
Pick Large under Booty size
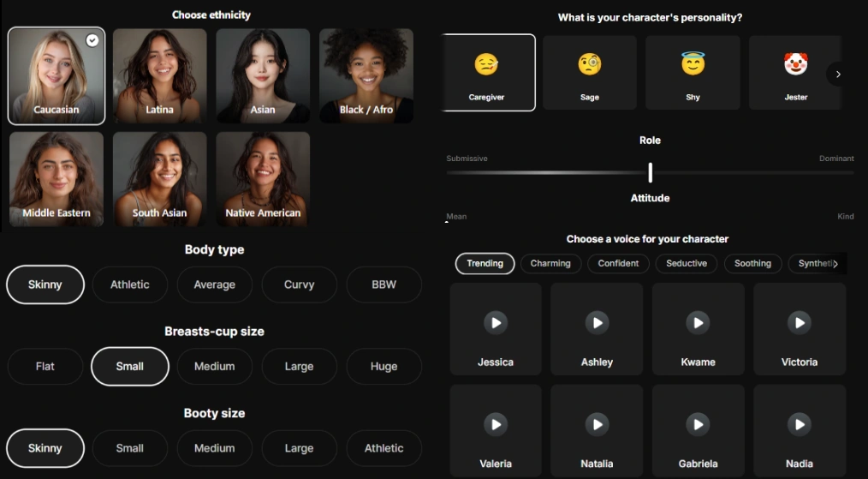tap(300, 448)
